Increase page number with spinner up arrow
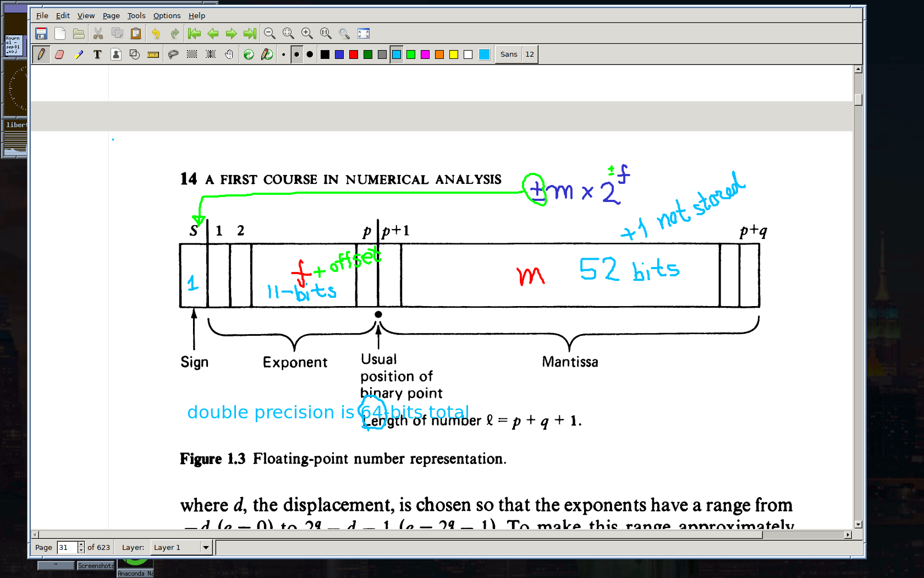 point(81,544)
